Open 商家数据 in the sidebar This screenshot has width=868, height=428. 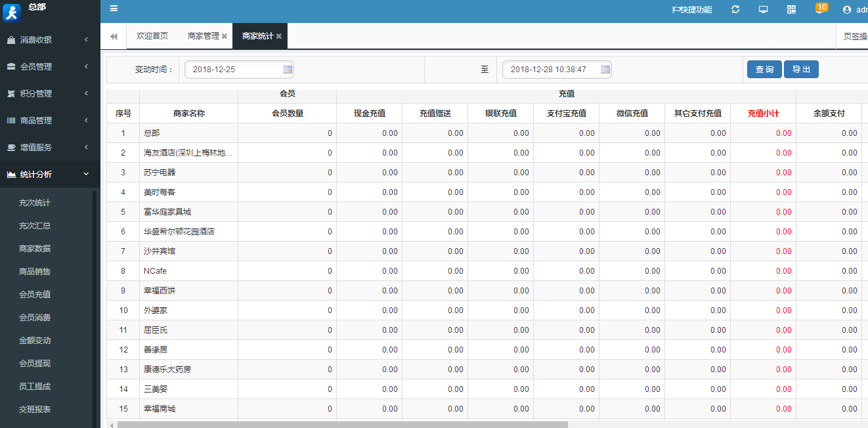[35, 249]
